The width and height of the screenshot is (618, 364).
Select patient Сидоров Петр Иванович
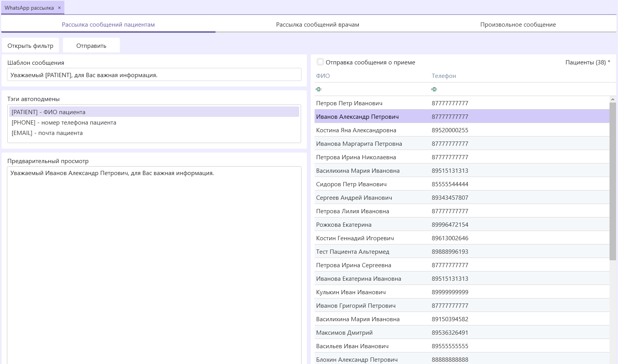pos(462,184)
